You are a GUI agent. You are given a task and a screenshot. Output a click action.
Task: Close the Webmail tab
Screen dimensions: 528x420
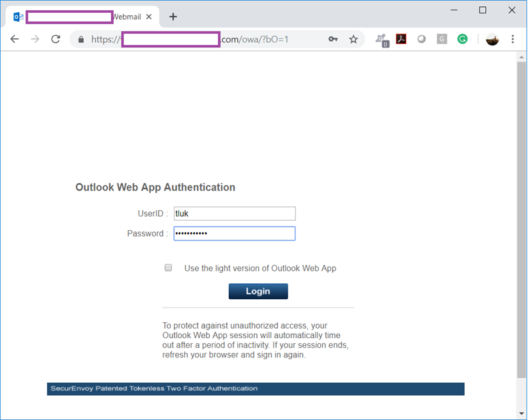149,17
